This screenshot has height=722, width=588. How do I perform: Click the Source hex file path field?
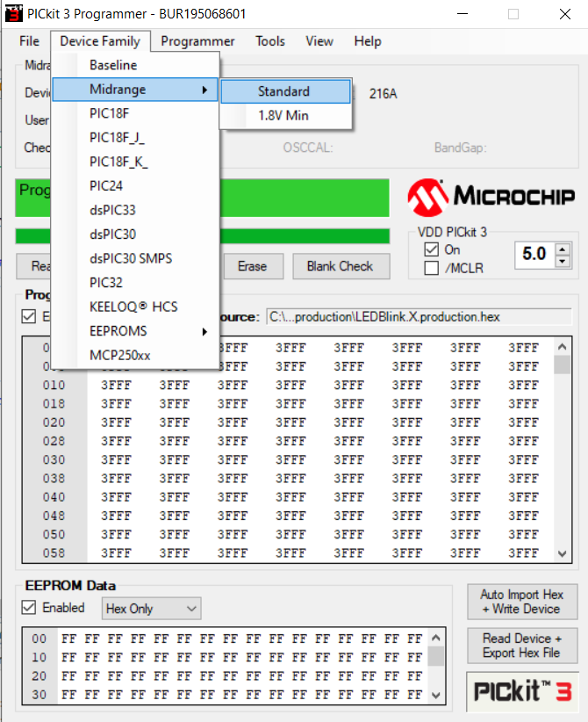(x=419, y=317)
